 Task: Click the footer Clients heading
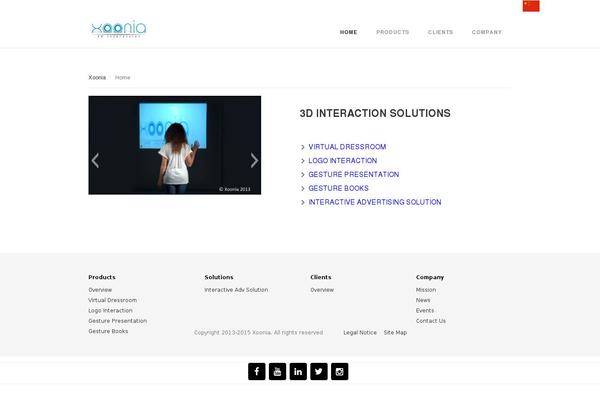pyautogui.click(x=321, y=277)
